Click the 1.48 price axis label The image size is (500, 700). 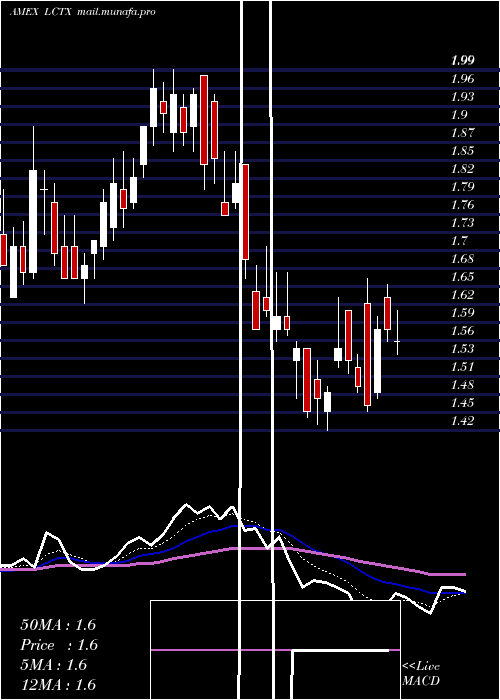[462, 385]
